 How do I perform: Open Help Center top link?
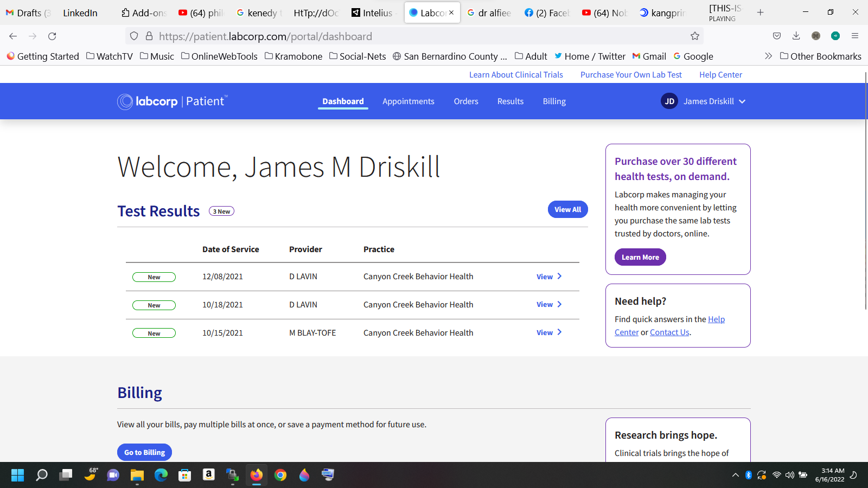coord(720,75)
